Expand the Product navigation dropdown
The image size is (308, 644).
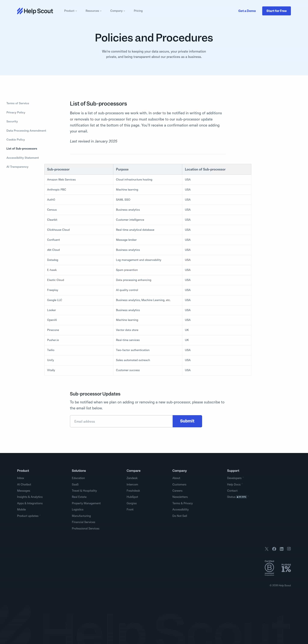click(x=70, y=11)
